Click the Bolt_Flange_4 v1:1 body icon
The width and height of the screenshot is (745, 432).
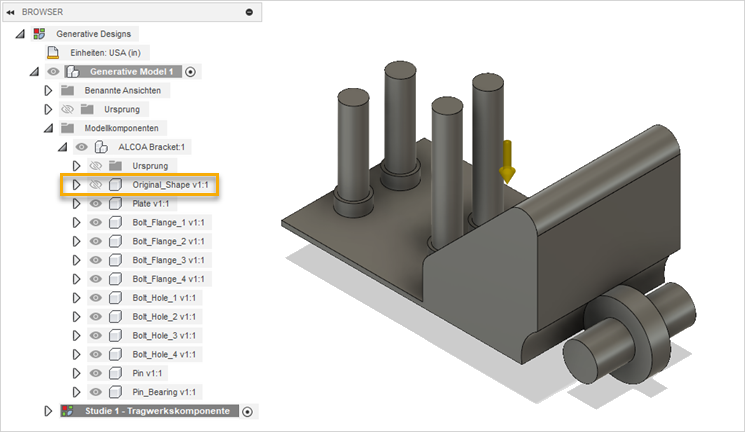tap(115, 279)
